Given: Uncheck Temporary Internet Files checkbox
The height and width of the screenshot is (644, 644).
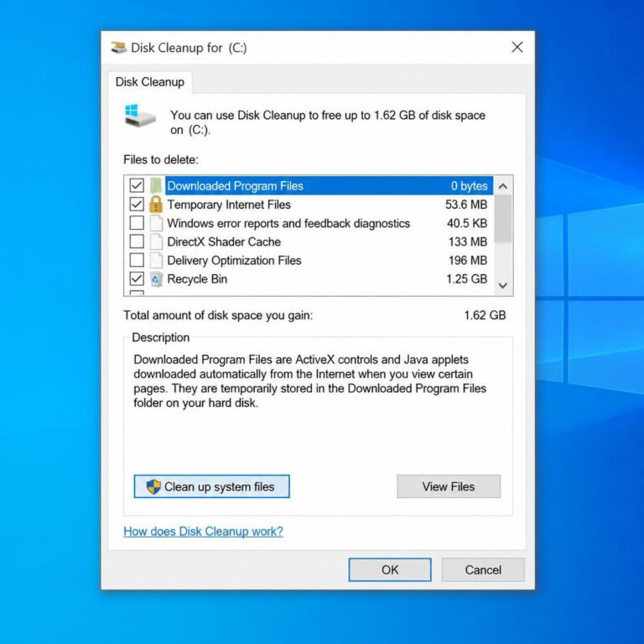Looking at the screenshot, I should (137, 204).
